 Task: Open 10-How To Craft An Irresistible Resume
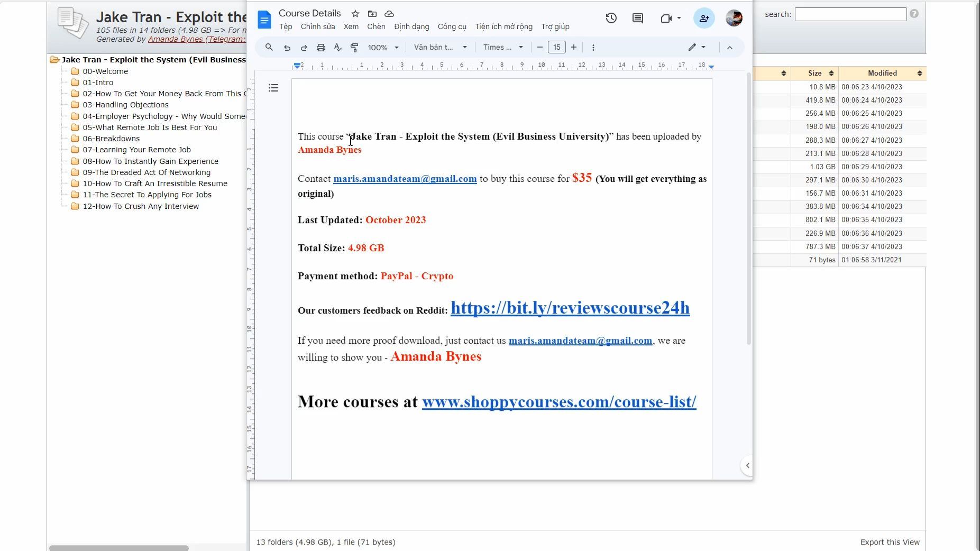155,183
